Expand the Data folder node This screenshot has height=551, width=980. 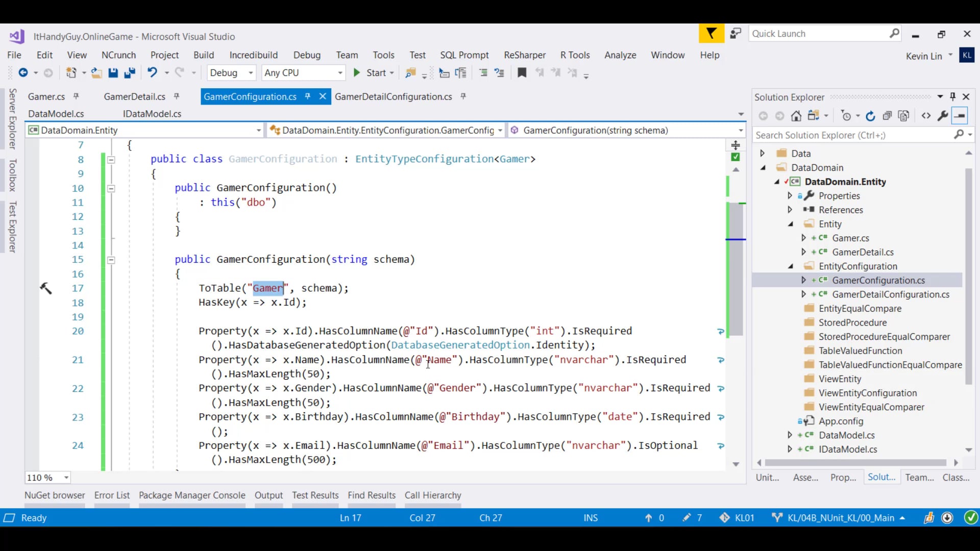coord(763,154)
